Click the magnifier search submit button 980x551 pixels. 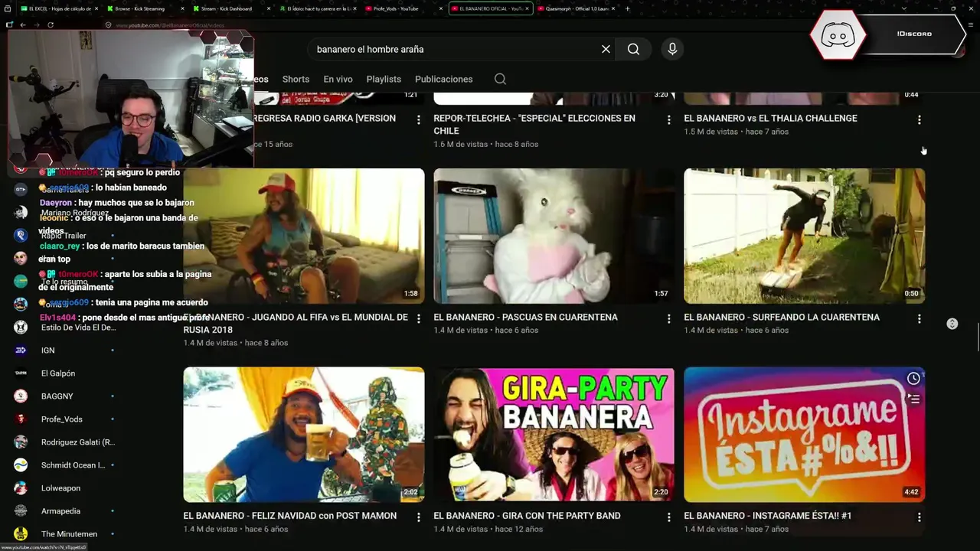click(x=633, y=49)
